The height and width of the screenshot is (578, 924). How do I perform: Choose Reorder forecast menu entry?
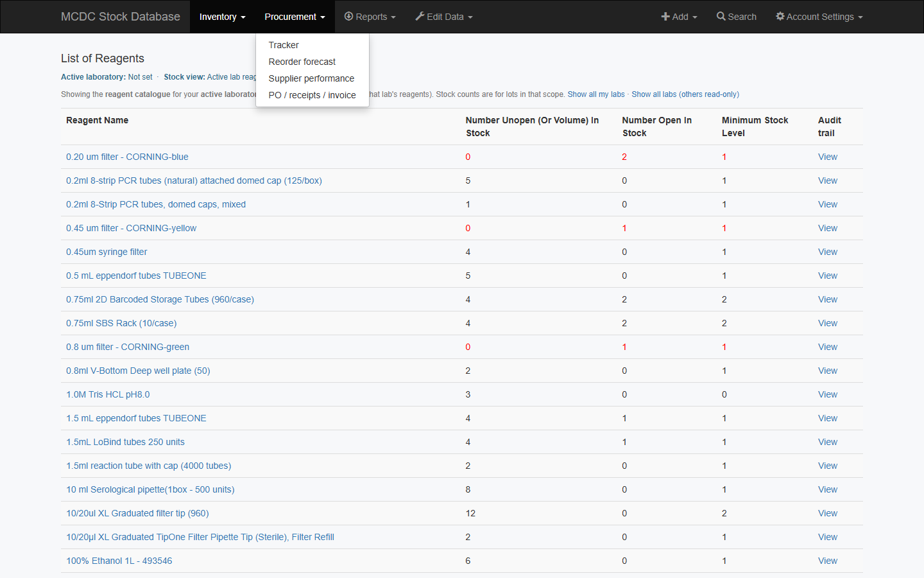(312, 62)
